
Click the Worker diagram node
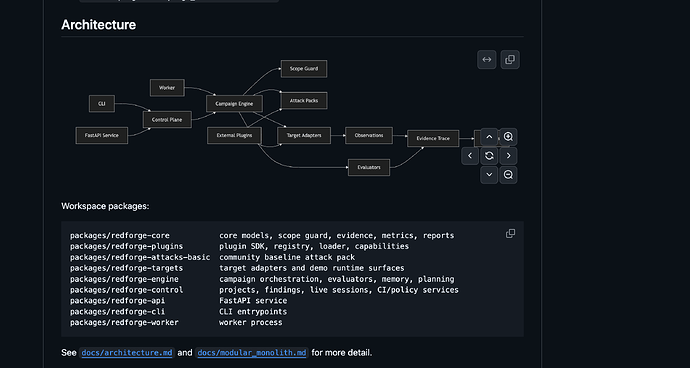[167, 88]
